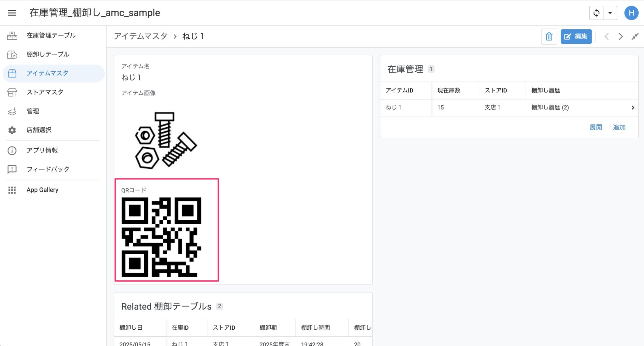Click the 展開 expand link
The image size is (644, 346).
596,127
